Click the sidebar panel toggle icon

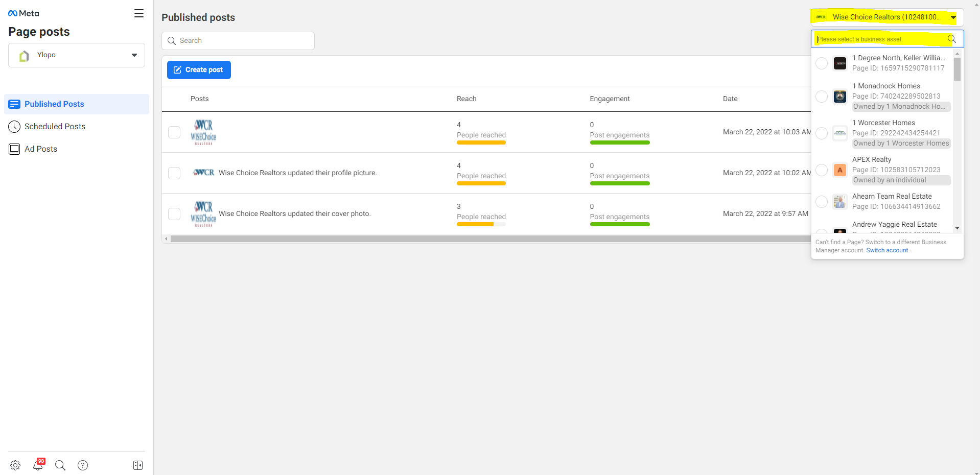click(x=138, y=465)
